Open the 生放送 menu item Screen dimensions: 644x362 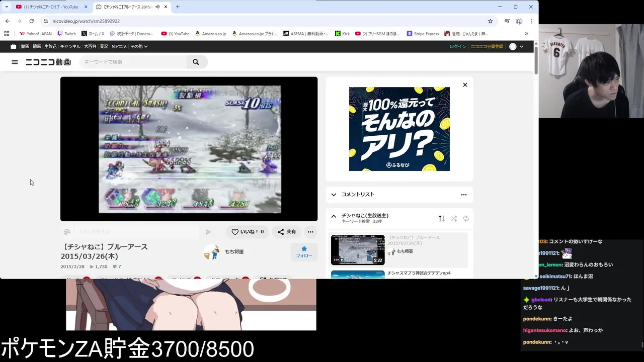(50, 46)
